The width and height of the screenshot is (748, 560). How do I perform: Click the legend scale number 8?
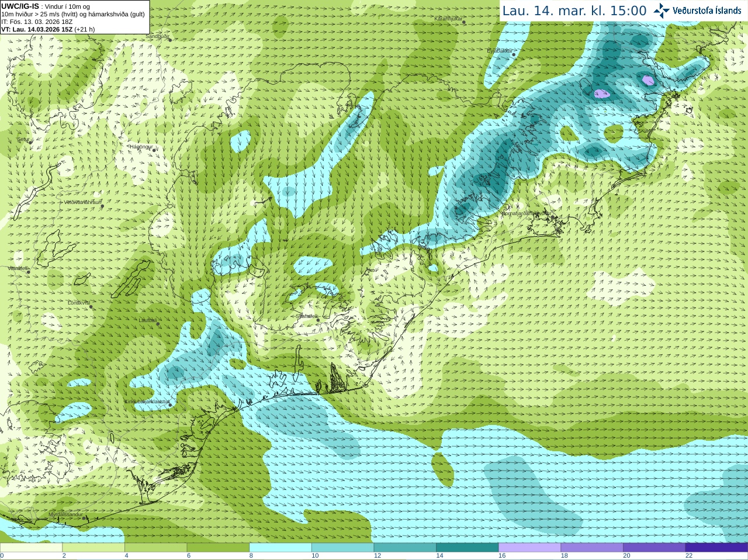(x=251, y=556)
